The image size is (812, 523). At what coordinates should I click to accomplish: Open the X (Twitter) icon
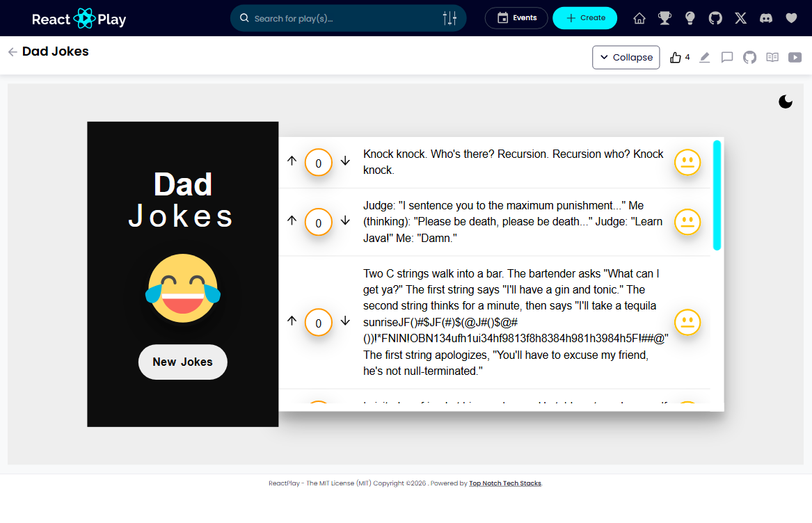tap(740, 18)
